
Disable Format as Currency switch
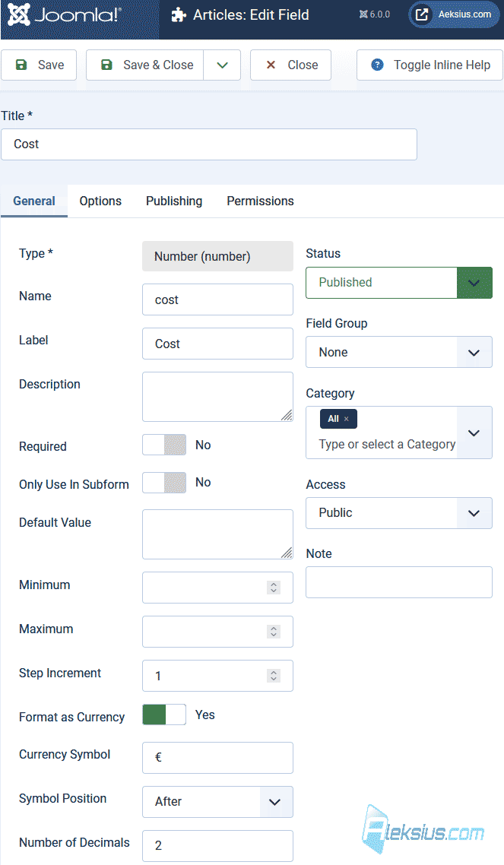click(164, 715)
